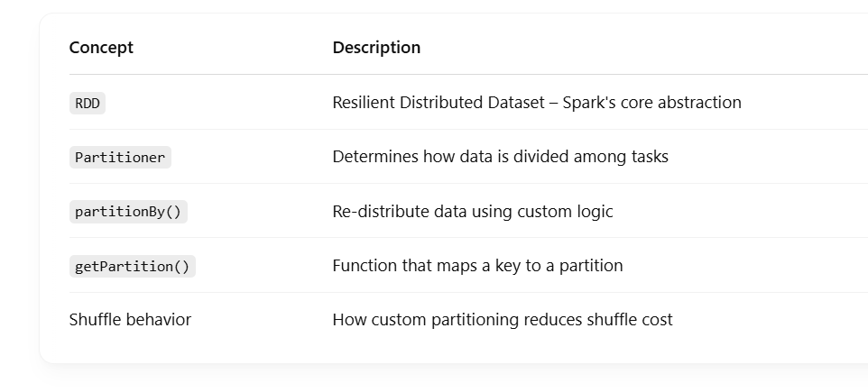Click 'How custom partitioning reduces shuffle cost'
The width and height of the screenshot is (868, 392).
(x=503, y=320)
